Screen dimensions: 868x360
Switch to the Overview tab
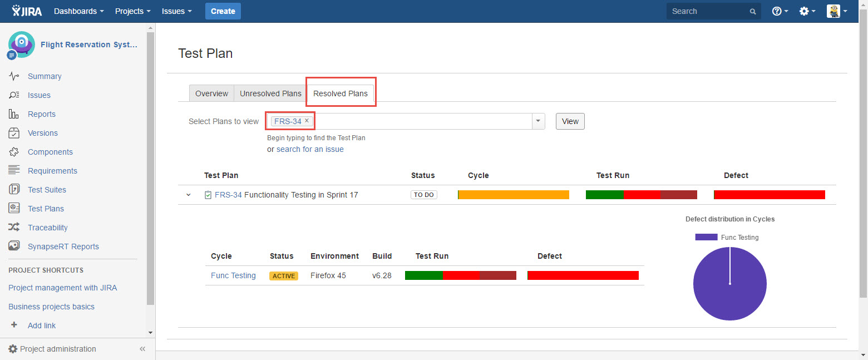tap(211, 93)
